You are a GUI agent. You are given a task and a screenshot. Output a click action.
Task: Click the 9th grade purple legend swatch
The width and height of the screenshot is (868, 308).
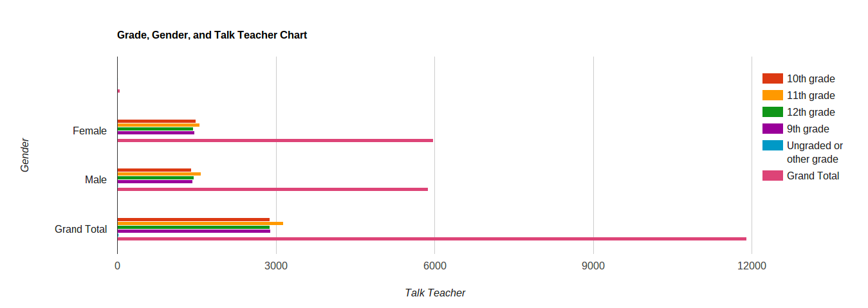[772, 129]
